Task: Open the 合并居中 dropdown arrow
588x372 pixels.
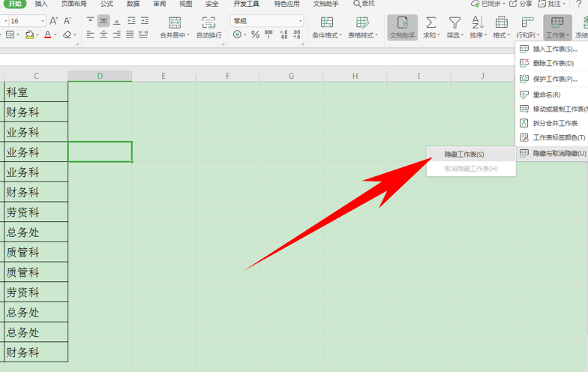Action: (187, 35)
